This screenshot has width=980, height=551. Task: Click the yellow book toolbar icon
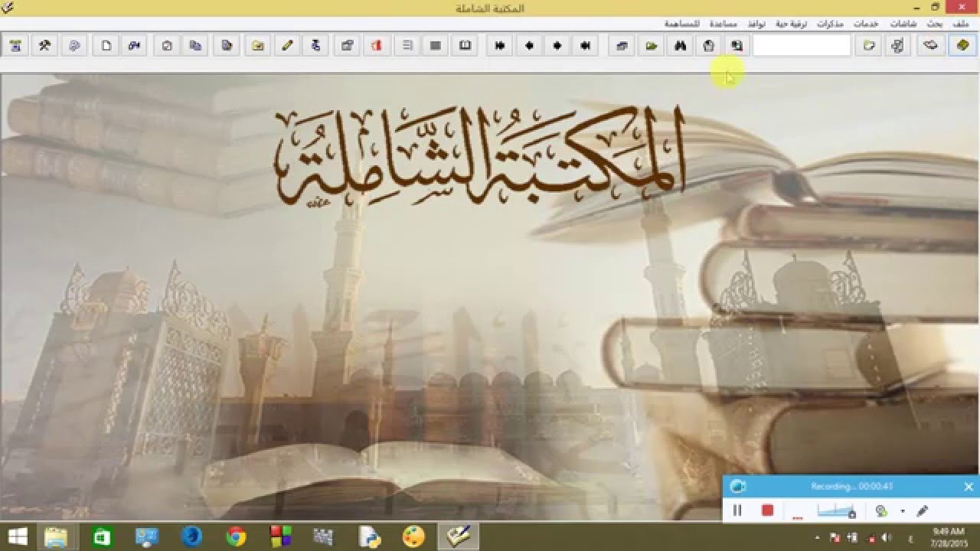point(962,46)
